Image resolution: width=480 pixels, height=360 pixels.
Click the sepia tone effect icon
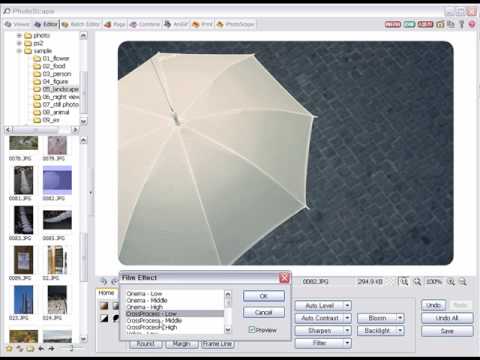(104, 306)
